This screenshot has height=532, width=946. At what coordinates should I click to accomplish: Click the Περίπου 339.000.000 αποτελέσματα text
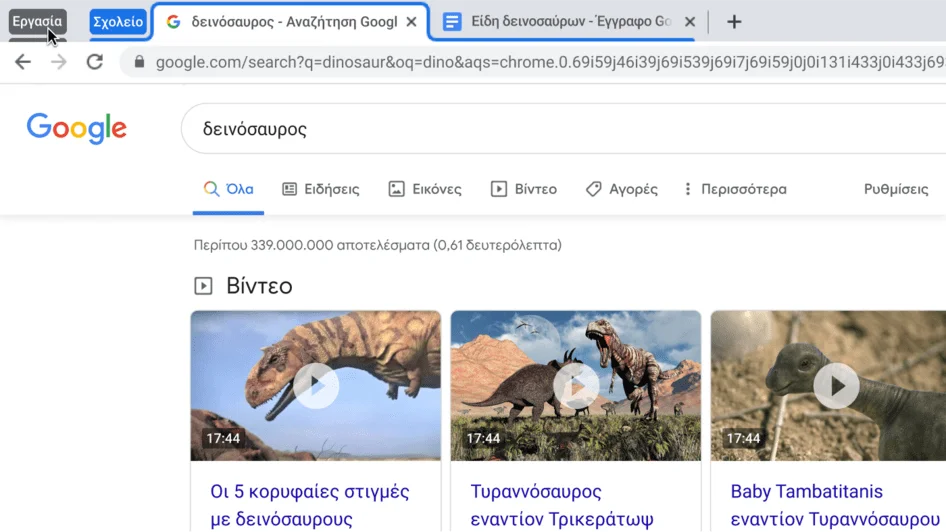(x=378, y=245)
